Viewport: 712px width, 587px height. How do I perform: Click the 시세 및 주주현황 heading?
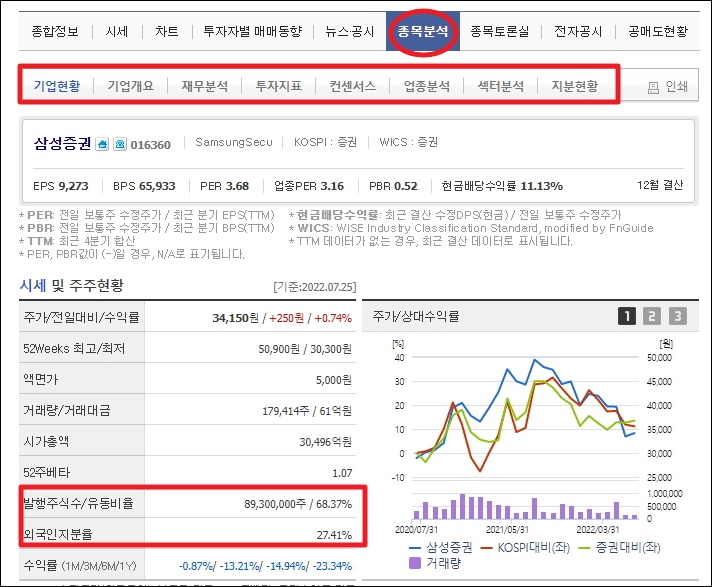(x=71, y=286)
